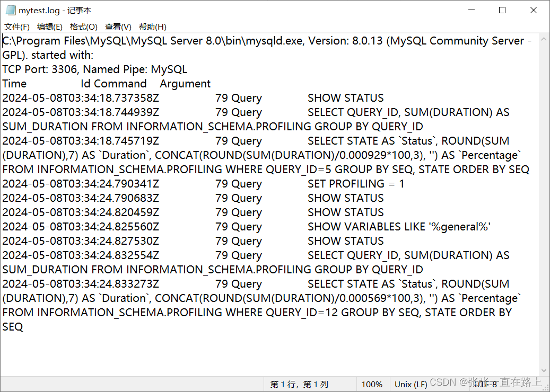Click the scrollbar down arrow
The width and height of the screenshot is (550, 392).
click(544, 370)
